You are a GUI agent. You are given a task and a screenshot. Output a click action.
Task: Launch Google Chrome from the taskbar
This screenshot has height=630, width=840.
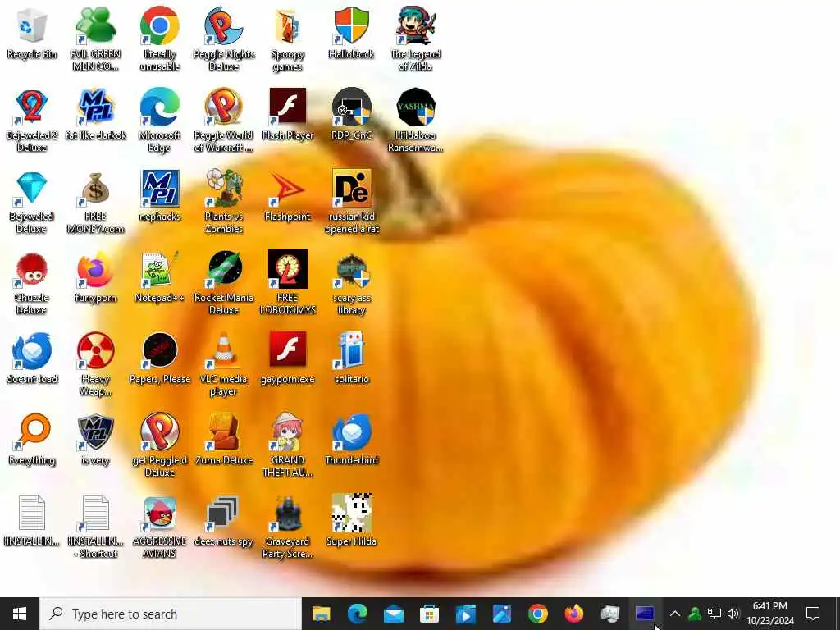coord(537,614)
